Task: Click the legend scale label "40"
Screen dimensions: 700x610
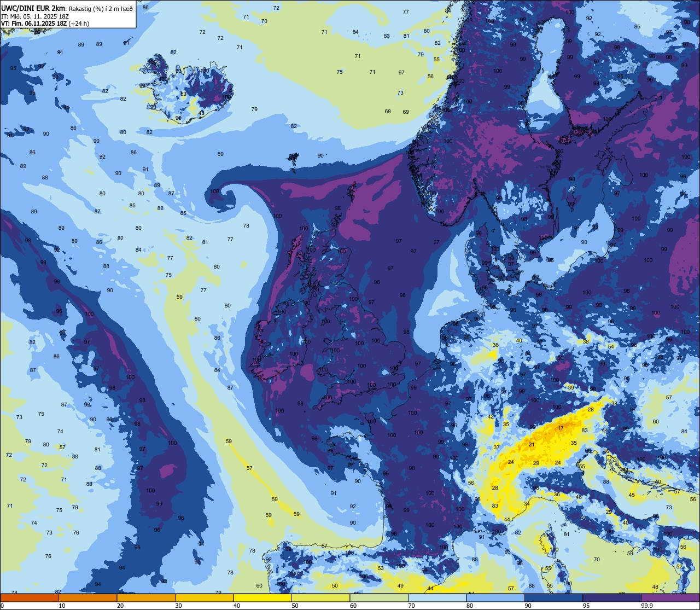Action: click(236, 606)
